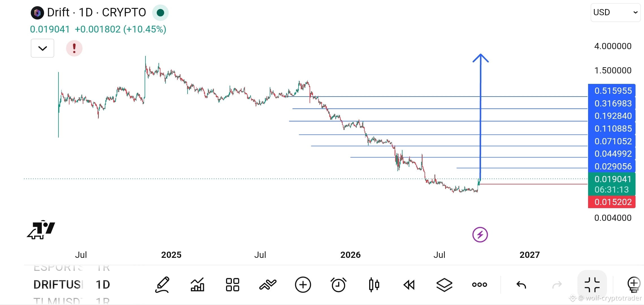Open the 1D interval selector
The height and width of the screenshot is (305, 644).
pos(103,285)
